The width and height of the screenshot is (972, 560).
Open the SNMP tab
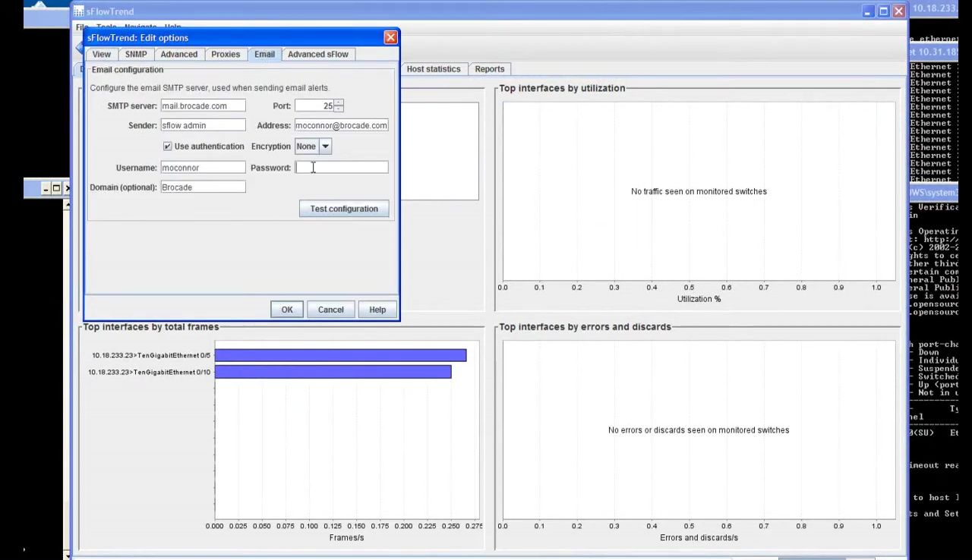click(136, 55)
